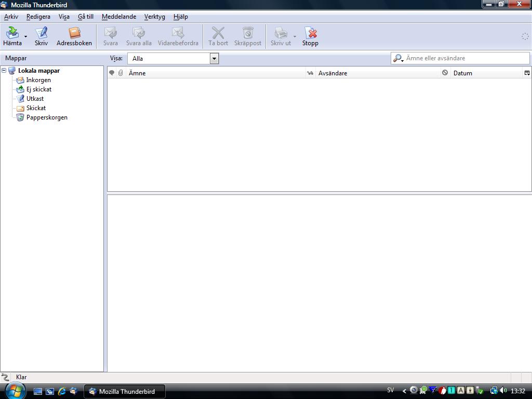Launch Internet Explorer from quick launch
The height and width of the screenshot is (399, 532).
62,391
